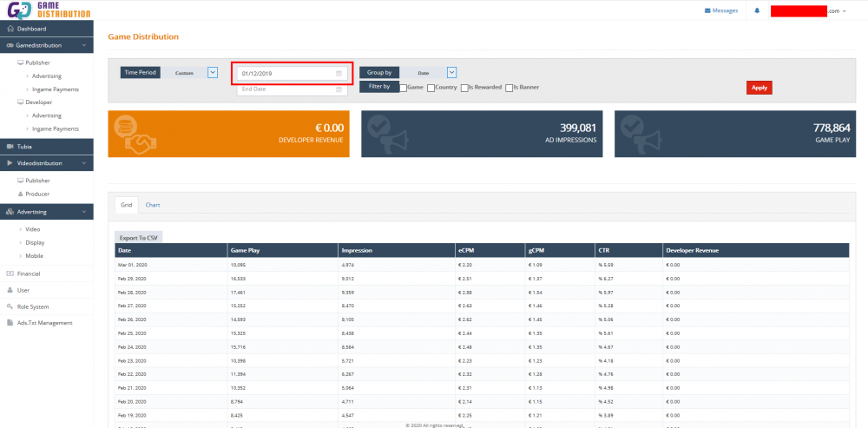Check the Is Banner filter checkbox
Screen dimensions: 868x428
(509, 88)
